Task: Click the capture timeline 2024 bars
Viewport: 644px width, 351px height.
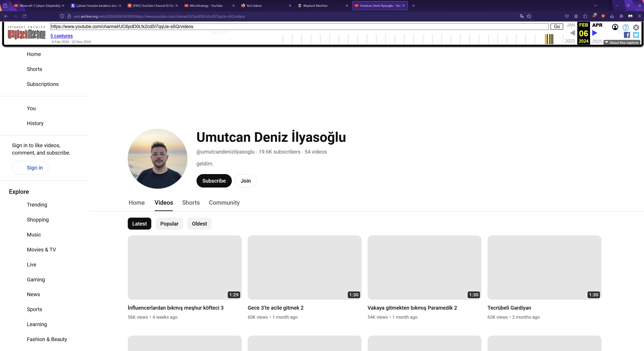Action: pyautogui.click(x=549, y=39)
